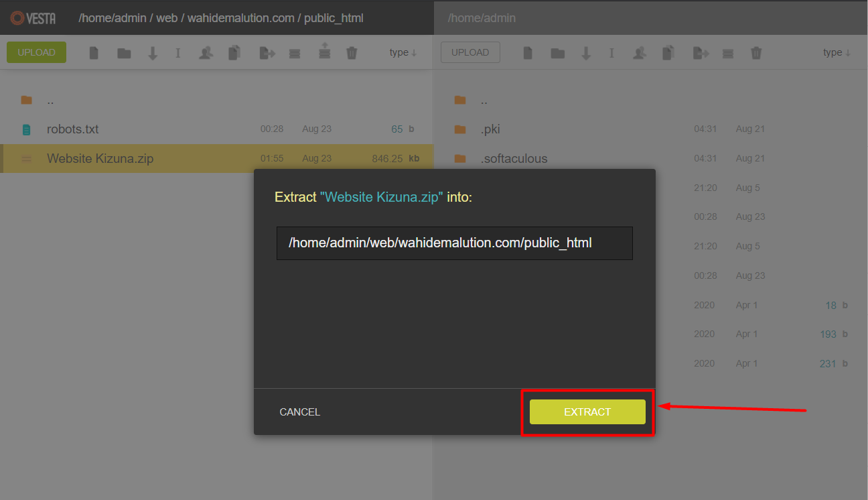Image resolution: width=868 pixels, height=500 pixels.
Task: Confirm with the EXTRACT button
Action: tap(587, 412)
